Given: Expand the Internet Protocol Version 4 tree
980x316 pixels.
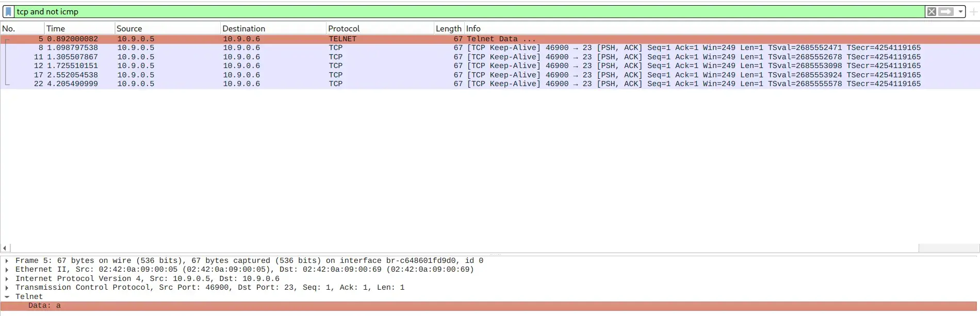Looking at the screenshot, I should click(x=7, y=279).
